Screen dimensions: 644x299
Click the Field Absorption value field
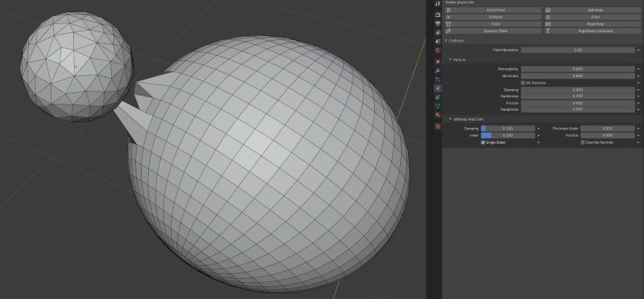(x=578, y=50)
